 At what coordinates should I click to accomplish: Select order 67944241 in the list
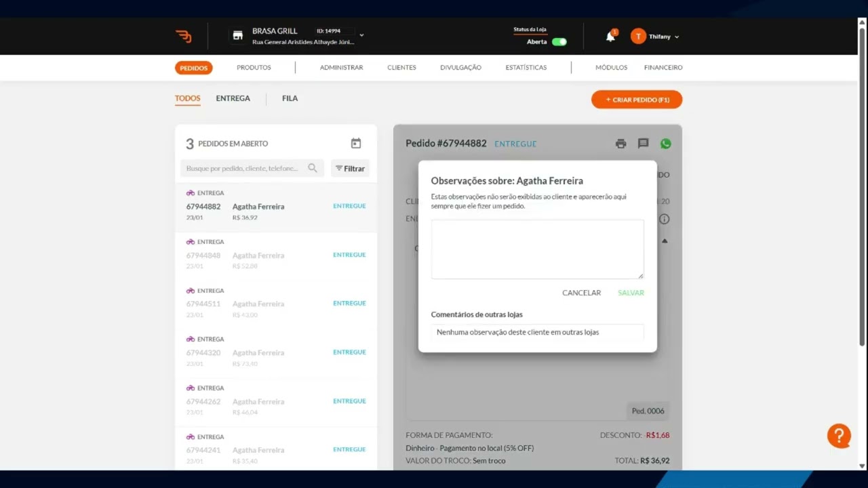(x=276, y=449)
